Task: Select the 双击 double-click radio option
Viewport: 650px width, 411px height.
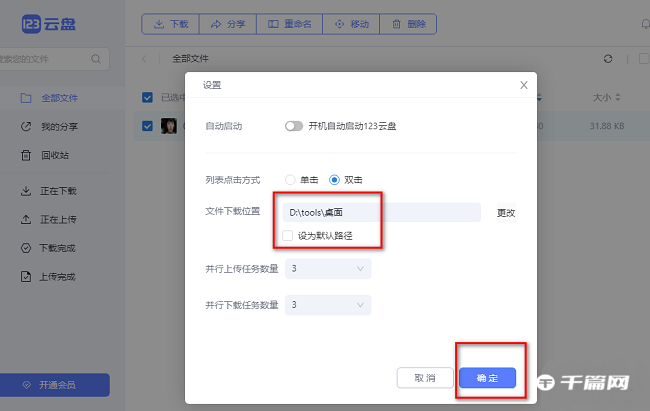Action: (335, 180)
